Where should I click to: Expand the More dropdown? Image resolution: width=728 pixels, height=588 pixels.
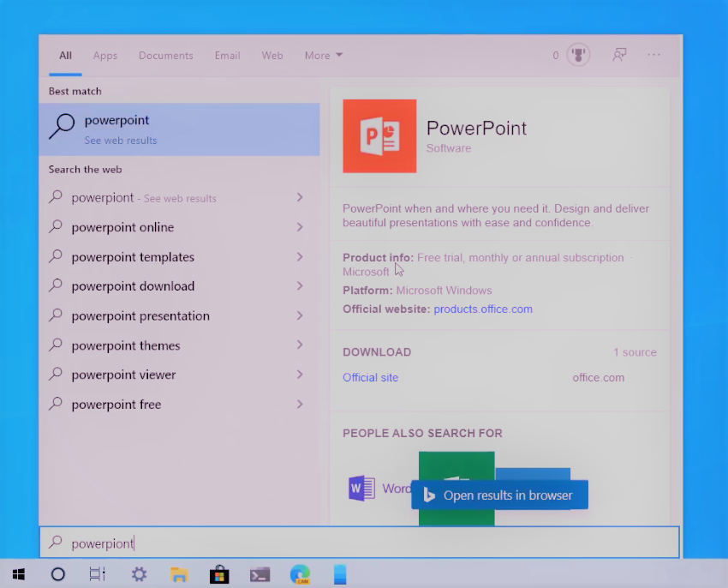pos(324,56)
